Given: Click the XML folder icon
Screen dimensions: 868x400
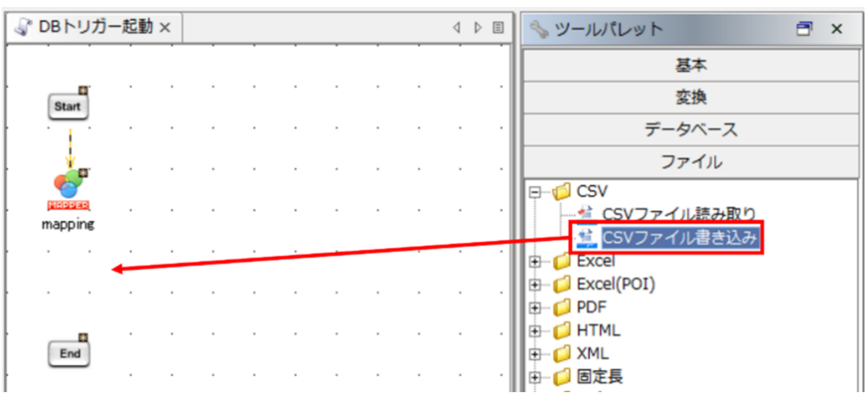Looking at the screenshot, I should coord(561,353).
